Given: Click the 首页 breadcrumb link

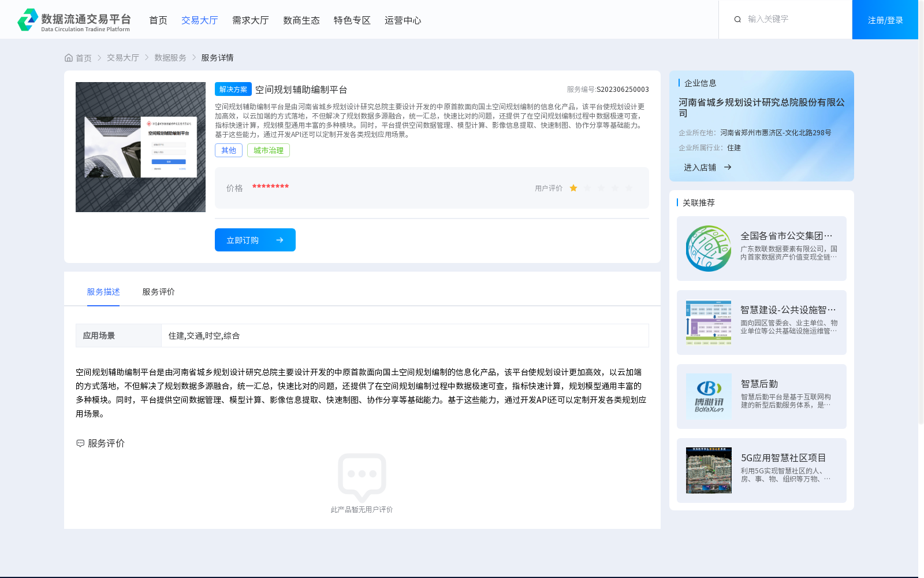Looking at the screenshot, I should [x=84, y=58].
